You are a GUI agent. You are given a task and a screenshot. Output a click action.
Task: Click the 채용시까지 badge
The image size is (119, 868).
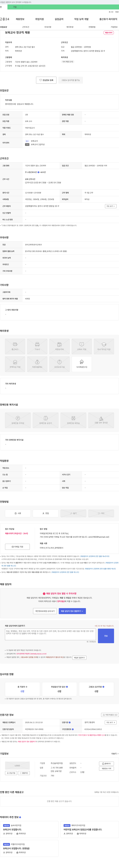(x=109, y=33)
